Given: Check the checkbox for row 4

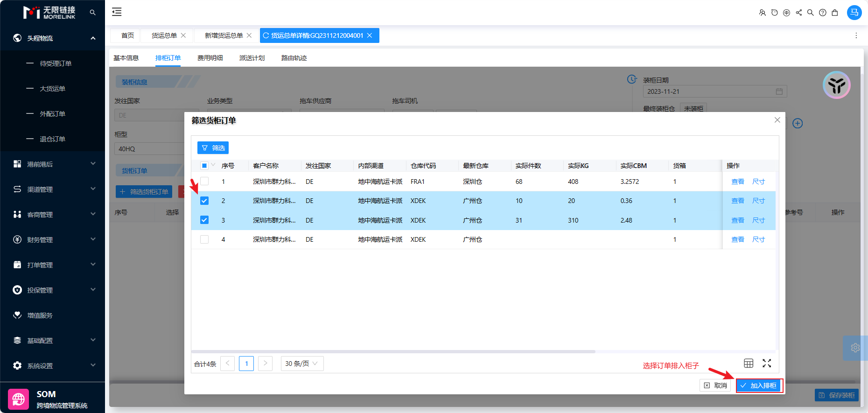Looking at the screenshot, I should coord(204,239).
